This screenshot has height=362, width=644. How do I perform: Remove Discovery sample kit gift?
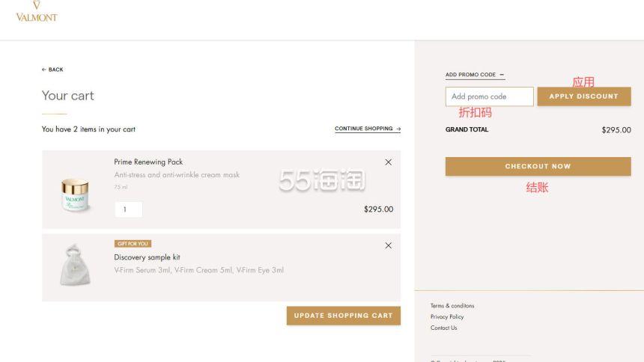point(388,245)
